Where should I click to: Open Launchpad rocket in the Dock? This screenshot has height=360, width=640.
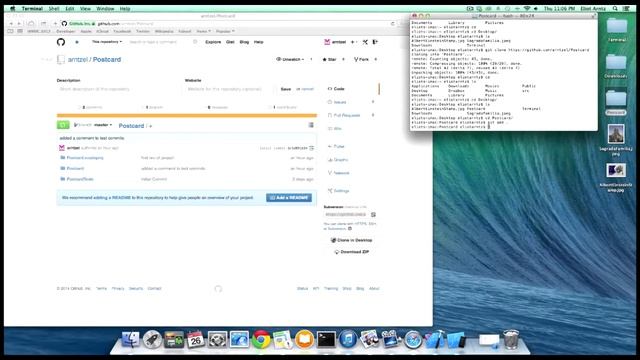tap(152, 340)
